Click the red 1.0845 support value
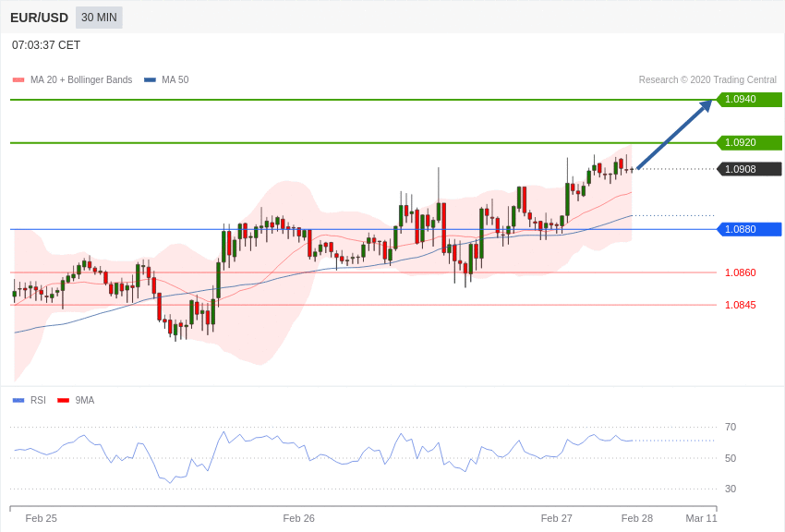This screenshot has height=532, width=785. [x=741, y=305]
